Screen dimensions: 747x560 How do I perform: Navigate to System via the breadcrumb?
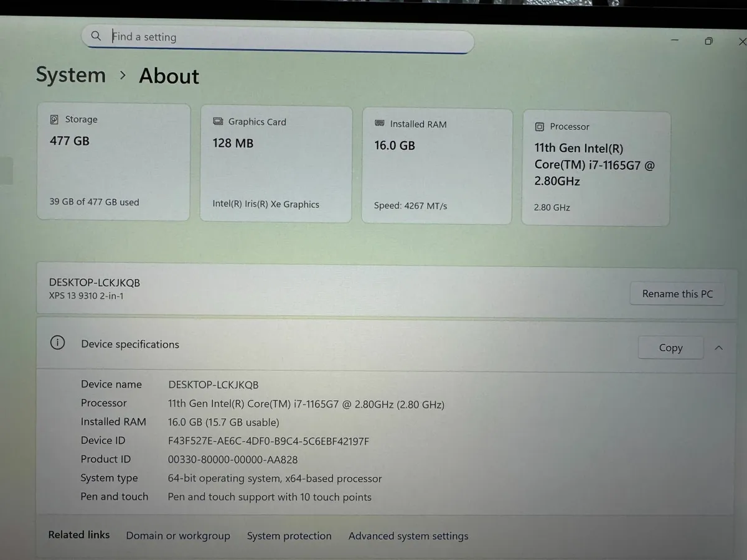click(x=70, y=75)
